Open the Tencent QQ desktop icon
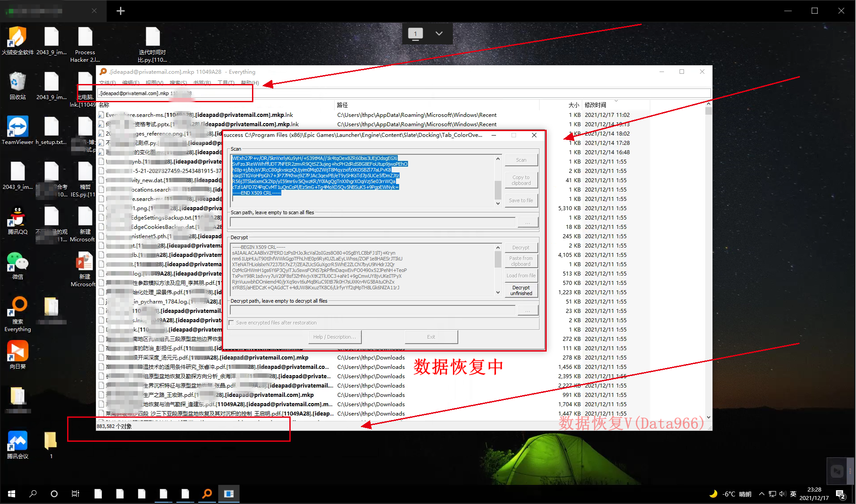 (17, 218)
